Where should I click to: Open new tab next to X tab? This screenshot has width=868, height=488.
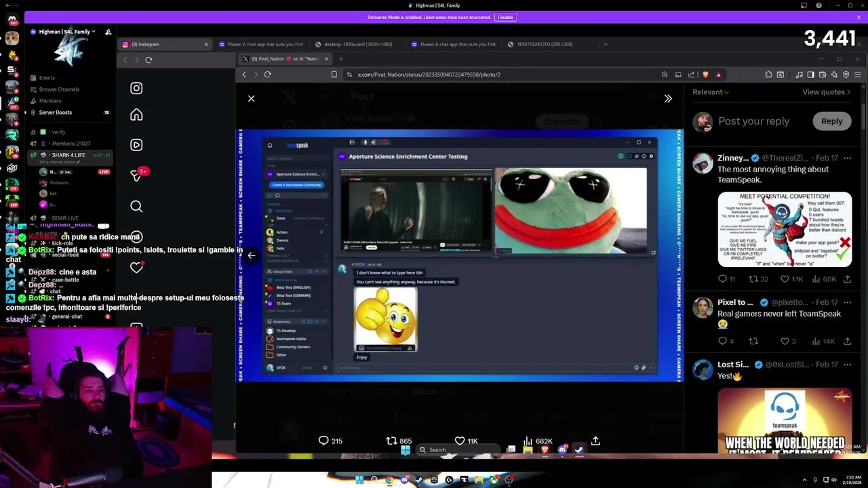pos(341,59)
